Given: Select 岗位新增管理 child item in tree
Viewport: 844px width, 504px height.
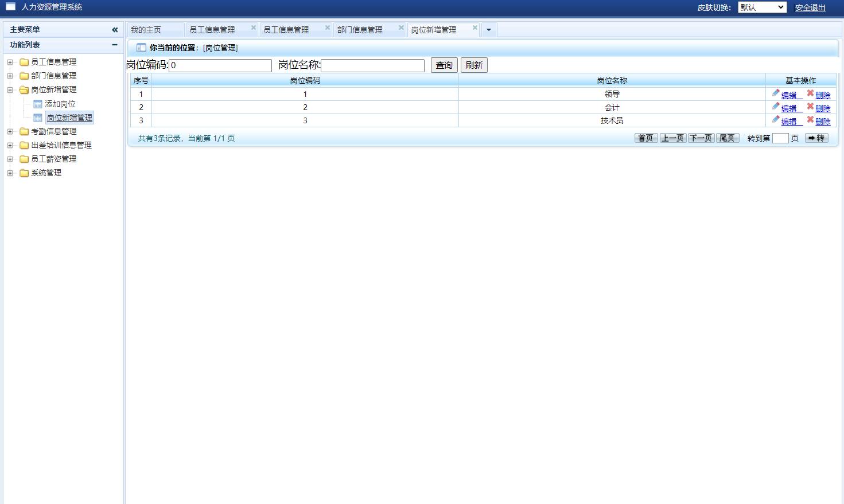Looking at the screenshot, I should click(x=69, y=118).
